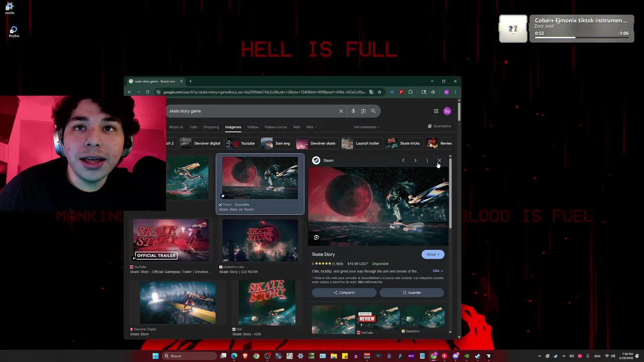Click the Google search input field
The width and height of the screenshot is (644, 362).
tap(252, 111)
